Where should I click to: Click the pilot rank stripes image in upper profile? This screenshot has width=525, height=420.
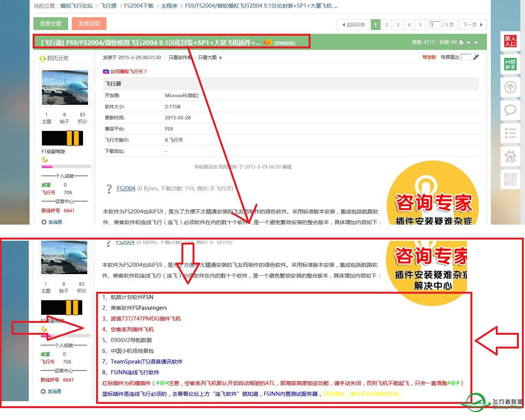(x=62, y=138)
